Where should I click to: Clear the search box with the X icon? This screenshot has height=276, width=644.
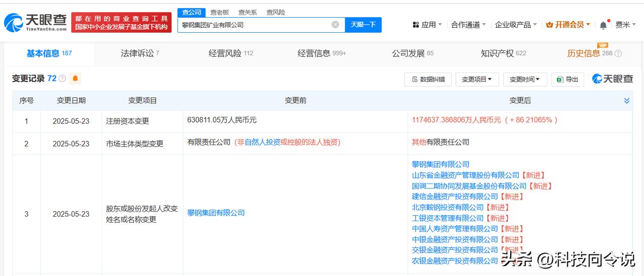(x=335, y=25)
